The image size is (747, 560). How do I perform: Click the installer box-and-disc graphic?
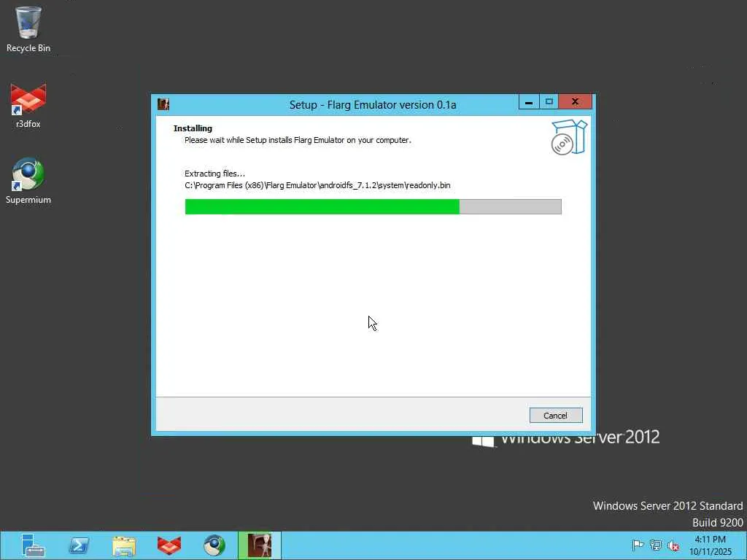tap(569, 137)
